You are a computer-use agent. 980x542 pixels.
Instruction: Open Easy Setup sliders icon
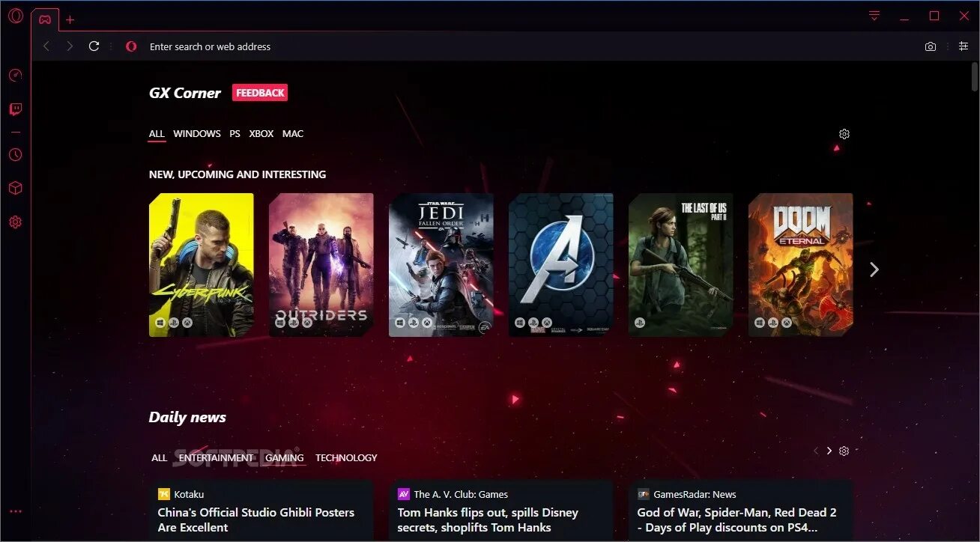(x=964, y=46)
